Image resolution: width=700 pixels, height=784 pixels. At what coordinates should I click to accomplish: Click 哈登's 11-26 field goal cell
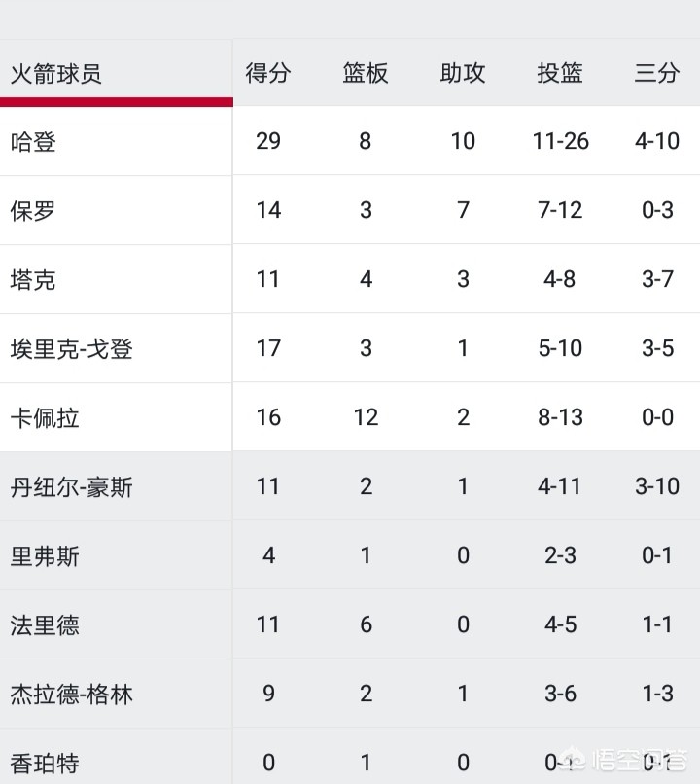(x=561, y=141)
